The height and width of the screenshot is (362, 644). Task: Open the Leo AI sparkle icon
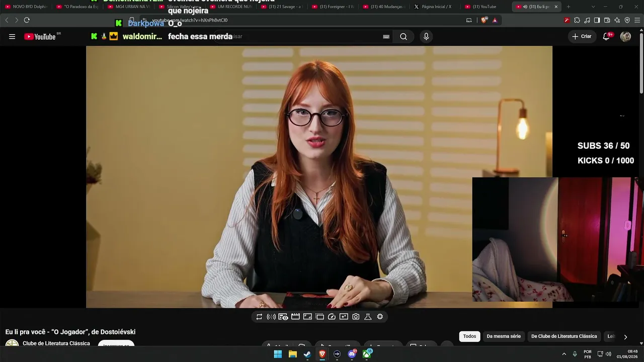(x=617, y=20)
